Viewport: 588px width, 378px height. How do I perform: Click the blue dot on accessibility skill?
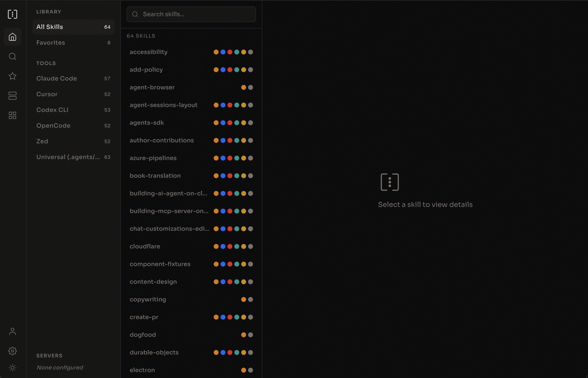(223, 52)
